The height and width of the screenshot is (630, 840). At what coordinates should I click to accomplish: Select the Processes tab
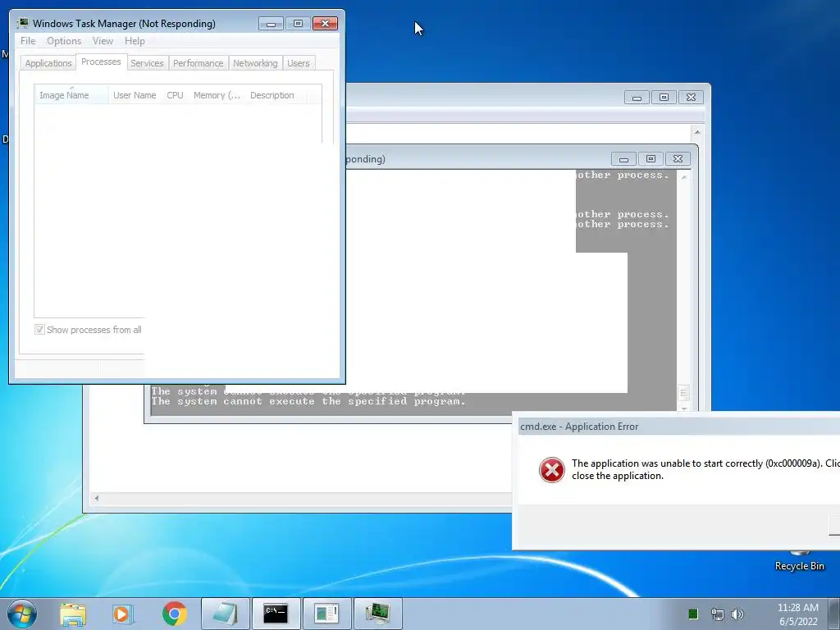101,62
